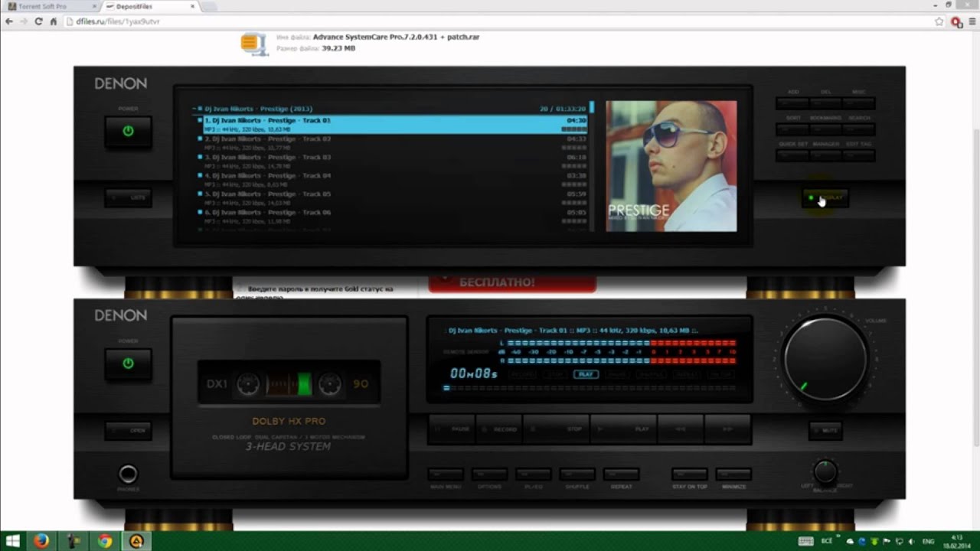980x551 pixels.
Task: Open Chrome from the taskbar
Action: point(105,541)
